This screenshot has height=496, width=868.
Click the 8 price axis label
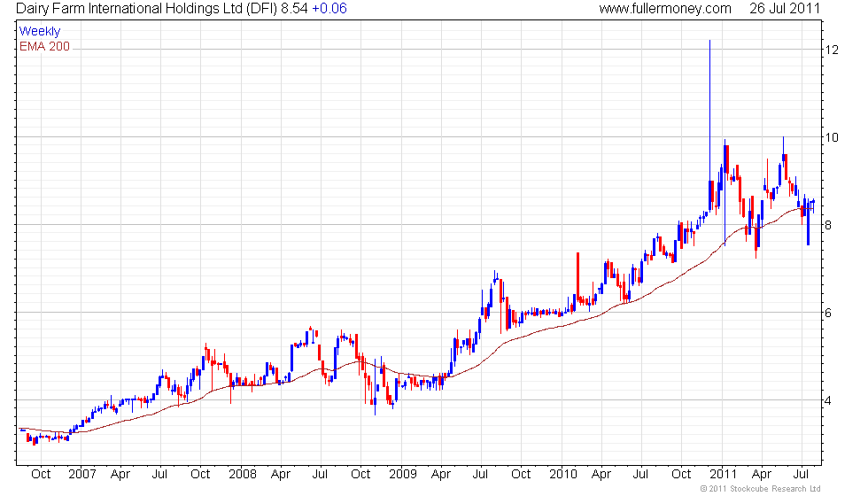coord(828,225)
